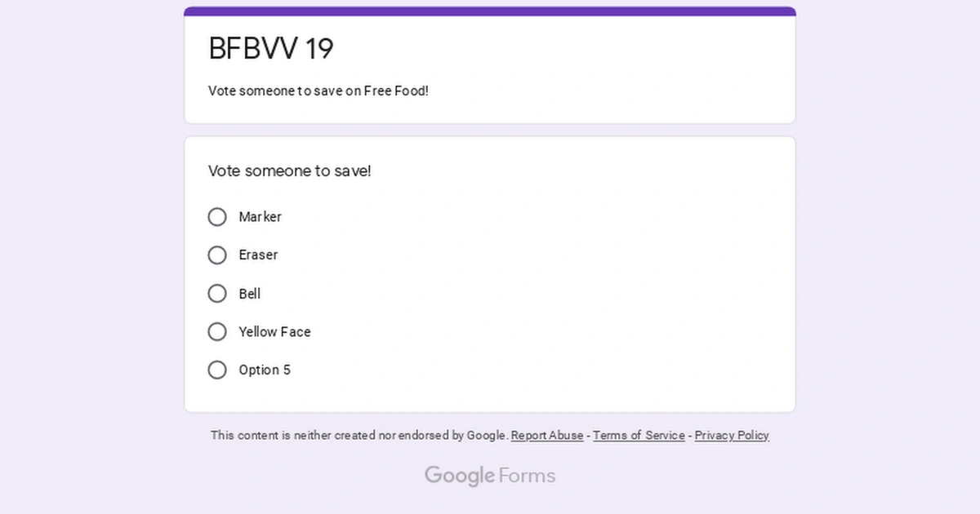Click the Eraser option label
This screenshot has height=514, width=980.
point(258,255)
